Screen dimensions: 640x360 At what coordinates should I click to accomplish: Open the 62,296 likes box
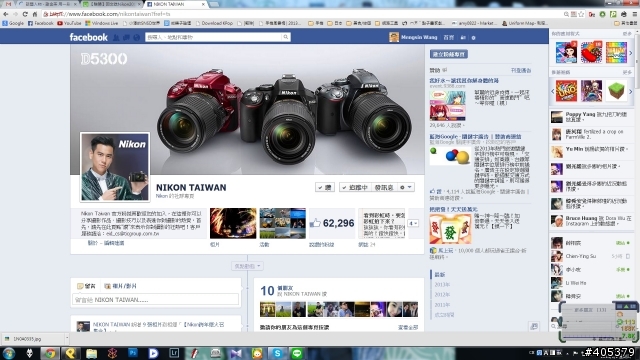click(x=332, y=223)
